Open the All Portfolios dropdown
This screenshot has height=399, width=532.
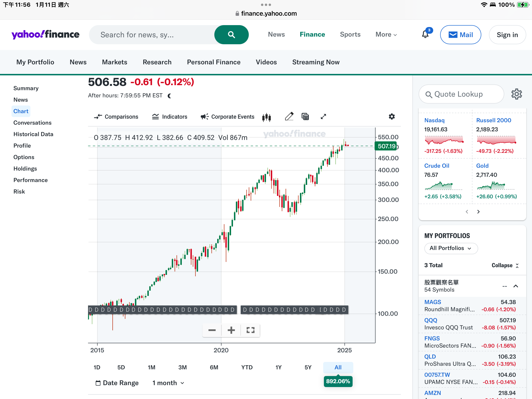click(451, 248)
